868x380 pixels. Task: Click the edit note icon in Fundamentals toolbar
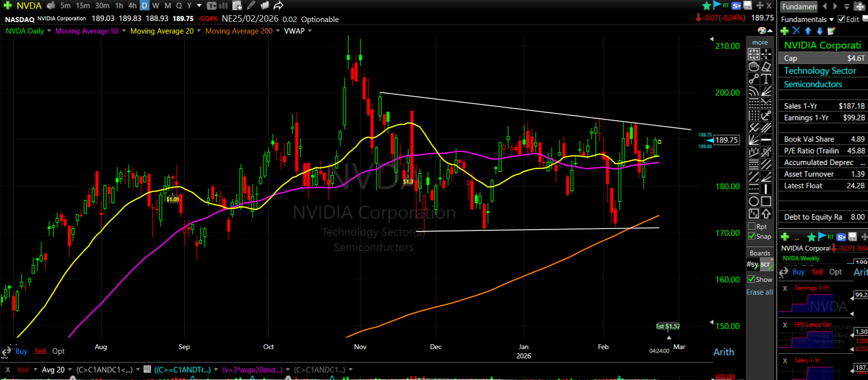coord(831,31)
